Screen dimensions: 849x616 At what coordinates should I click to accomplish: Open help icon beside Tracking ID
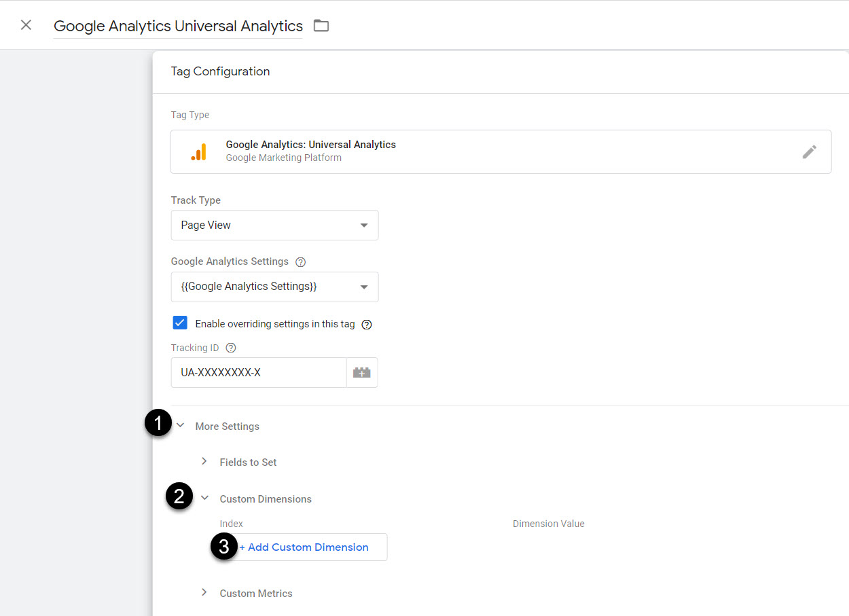tap(231, 348)
